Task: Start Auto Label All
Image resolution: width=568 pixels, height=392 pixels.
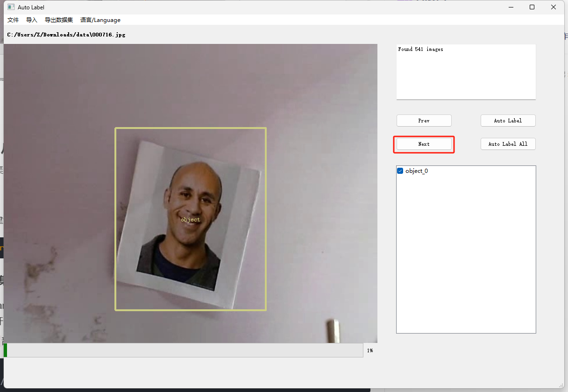Action: pyautogui.click(x=508, y=144)
